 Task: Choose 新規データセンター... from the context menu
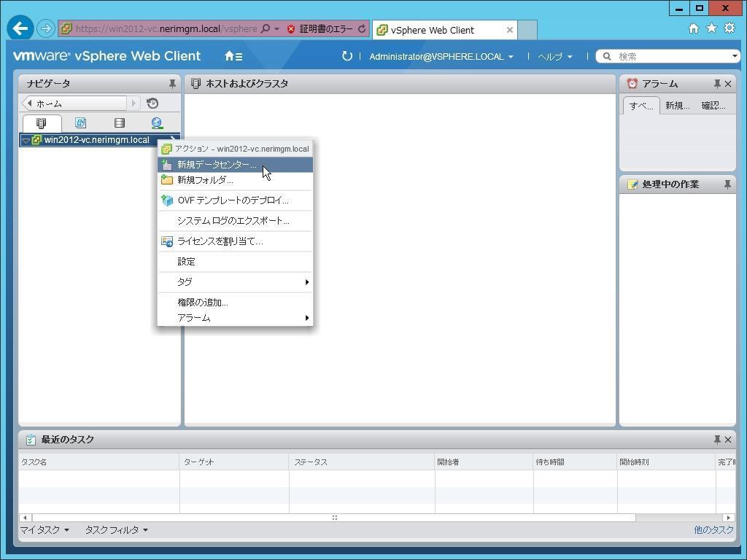click(x=236, y=165)
